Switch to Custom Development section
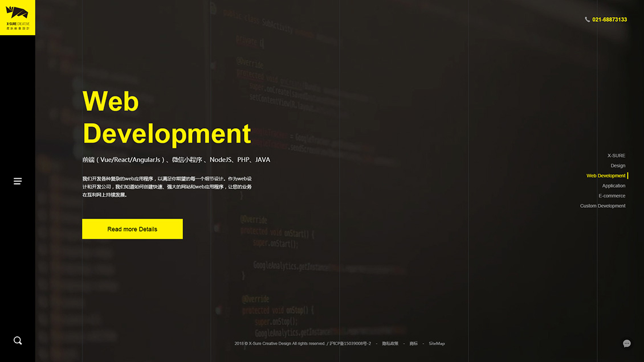Viewport: 644px width, 362px height. (x=602, y=206)
